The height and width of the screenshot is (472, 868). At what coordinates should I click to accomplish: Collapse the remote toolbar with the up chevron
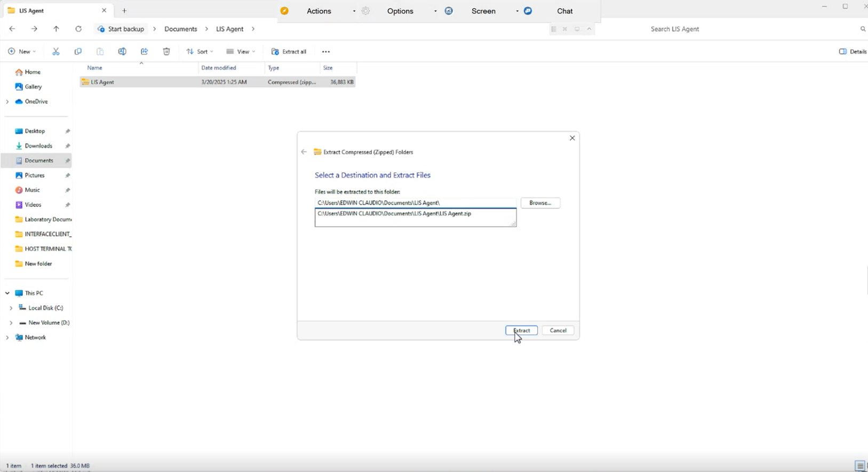click(589, 29)
